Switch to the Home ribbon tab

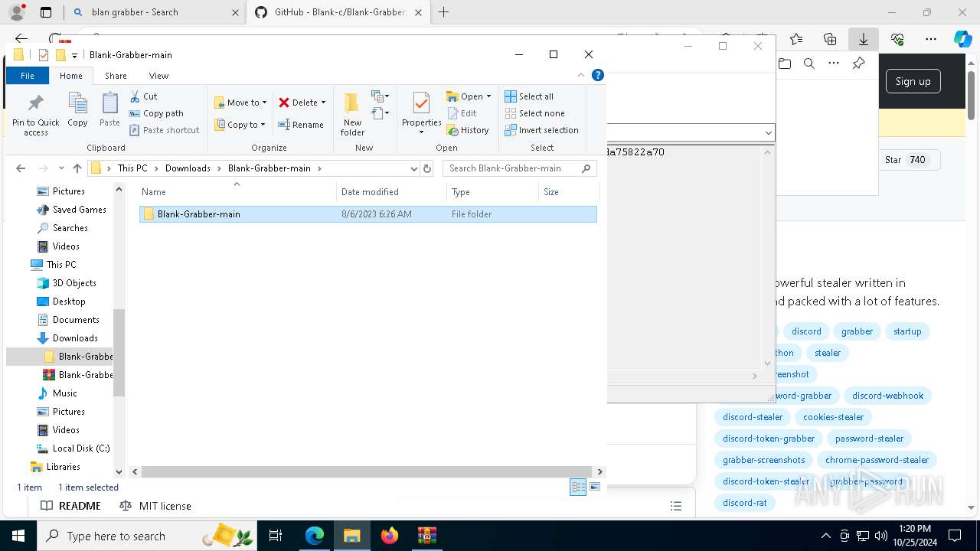click(71, 76)
